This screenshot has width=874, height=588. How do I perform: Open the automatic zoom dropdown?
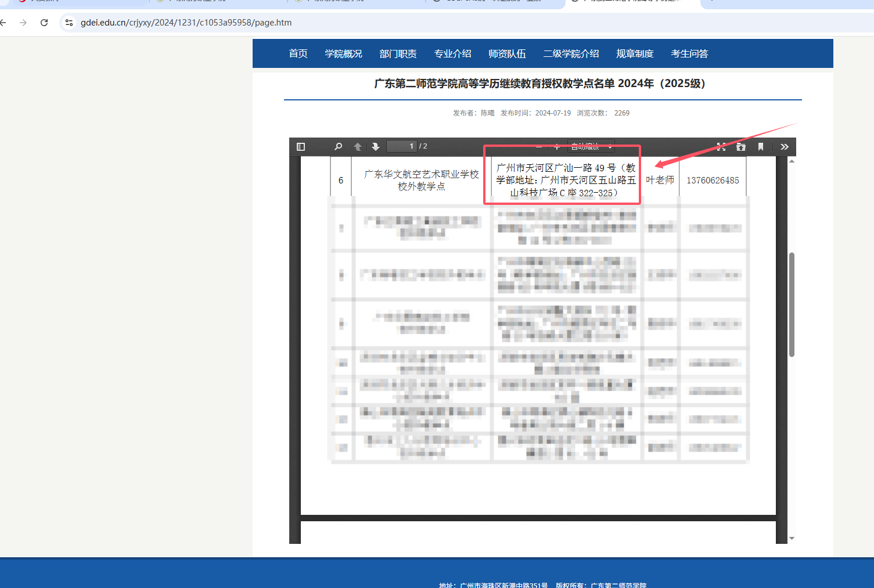(591, 147)
